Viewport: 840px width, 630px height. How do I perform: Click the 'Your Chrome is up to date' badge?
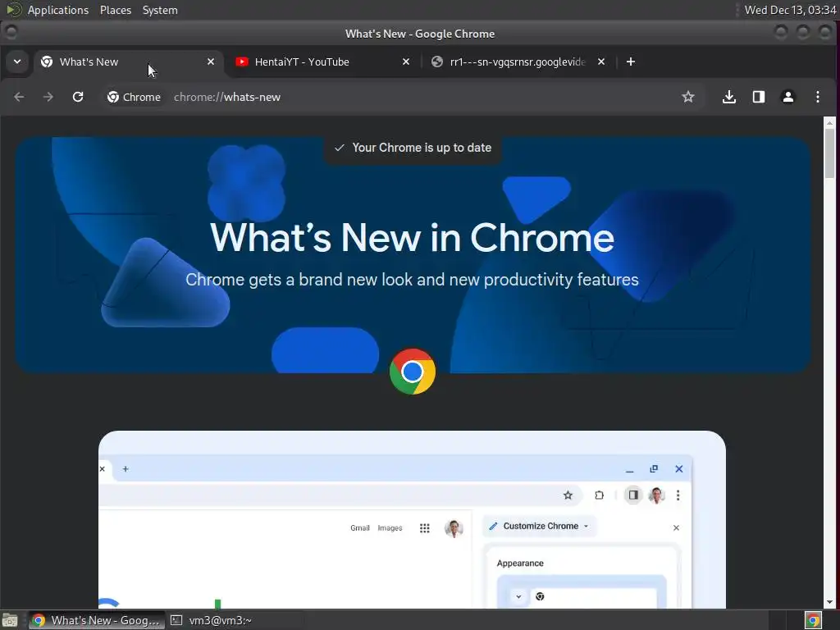(413, 148)
